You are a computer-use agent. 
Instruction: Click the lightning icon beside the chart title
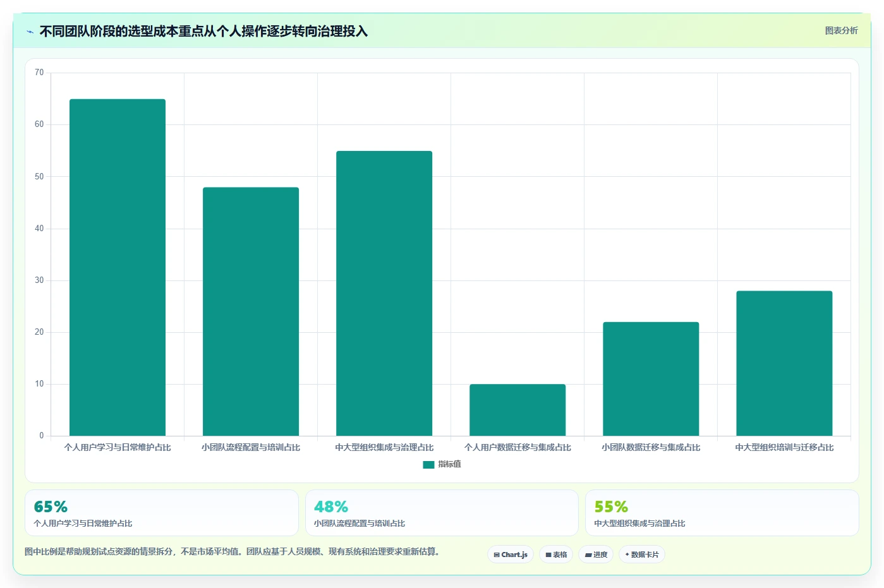pos(30,32)
